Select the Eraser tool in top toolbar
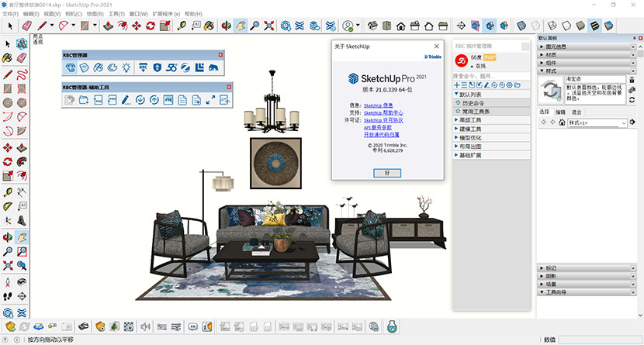644x345 pixels. (26, 26)
